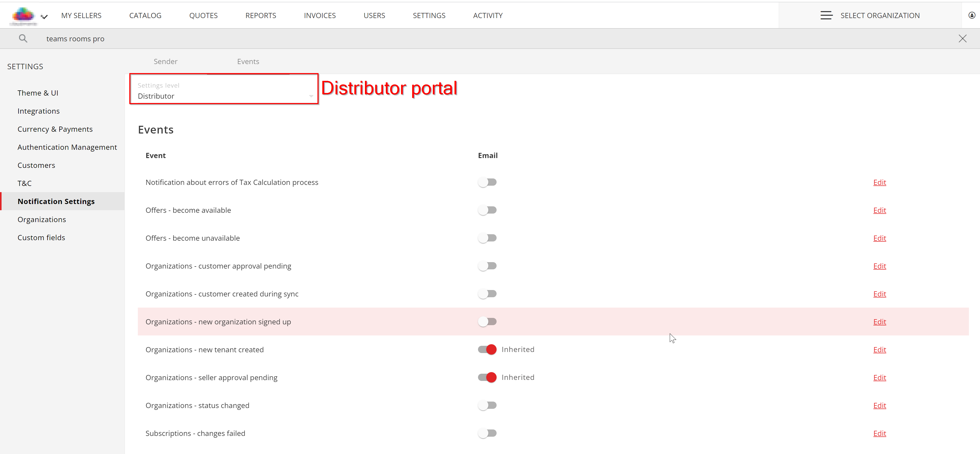Open Custom fields settings
980x454 pixels.
click(41, 238)
